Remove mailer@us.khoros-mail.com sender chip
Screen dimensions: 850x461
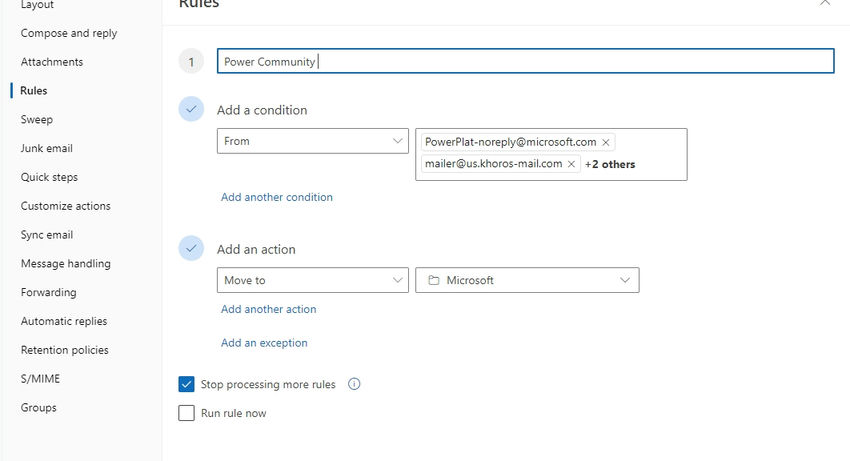tap(571, 164)
